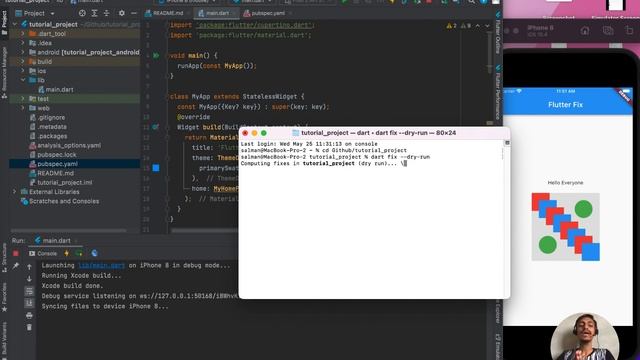This screenshot has width=640, height=360.
Task: Click the up arrow in Run console
Action: pos(29,267)
